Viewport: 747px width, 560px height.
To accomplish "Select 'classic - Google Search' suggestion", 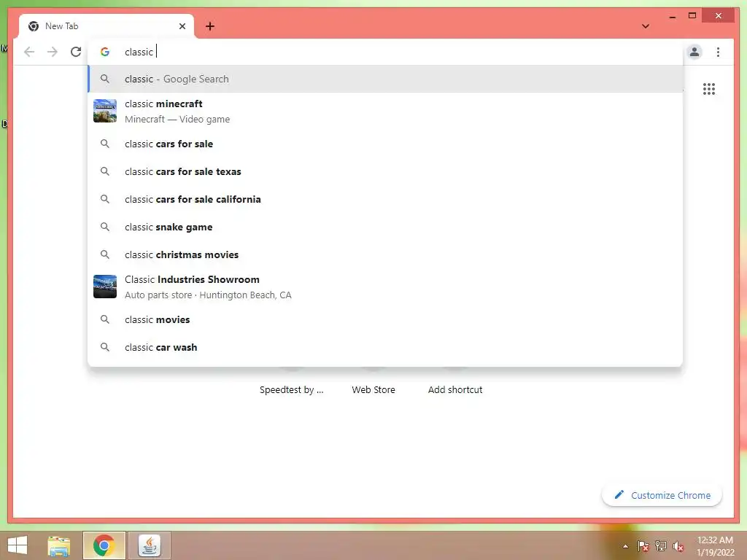I will (x=385, y=79).
